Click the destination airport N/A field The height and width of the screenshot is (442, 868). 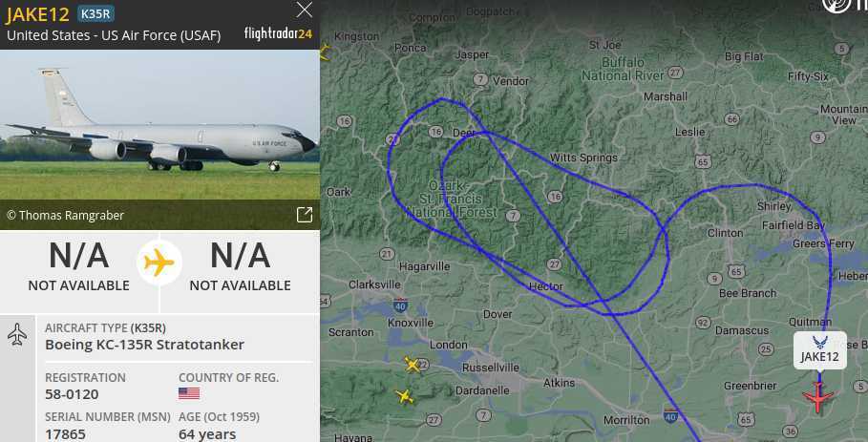point(241,267)
